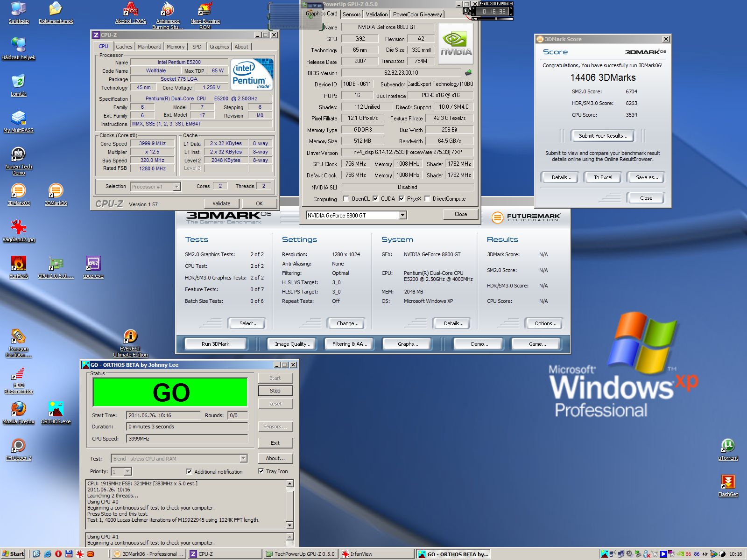Click the GPU Name field in GPU-Z
Screen dimensions: 747x560
pos(387,27)
